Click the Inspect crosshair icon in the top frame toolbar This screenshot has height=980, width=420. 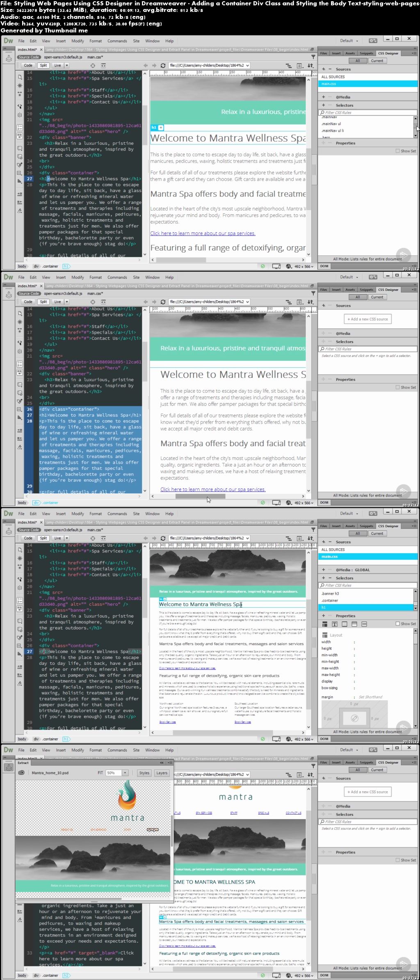(93, 66)
